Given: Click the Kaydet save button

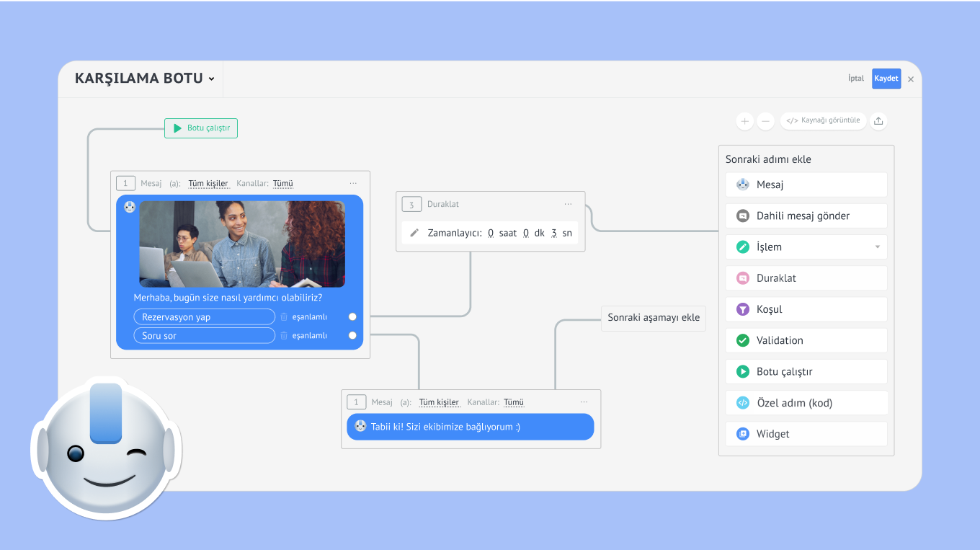Looking at the screenshot, I should (x=886, y=79).
